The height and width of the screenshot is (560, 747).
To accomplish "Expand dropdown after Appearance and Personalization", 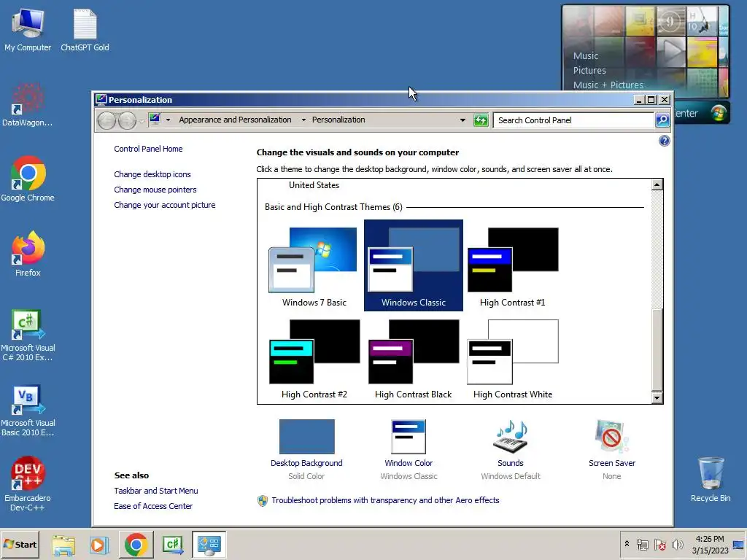I will pyautogui.click(x=303, y=120).
